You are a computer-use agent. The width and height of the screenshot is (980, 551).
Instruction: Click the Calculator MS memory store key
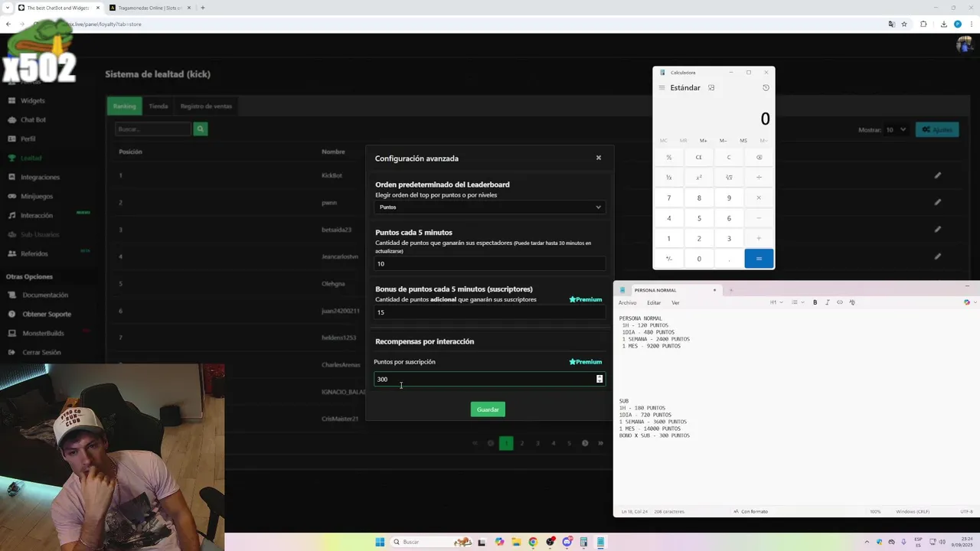(x=743, y=141)
